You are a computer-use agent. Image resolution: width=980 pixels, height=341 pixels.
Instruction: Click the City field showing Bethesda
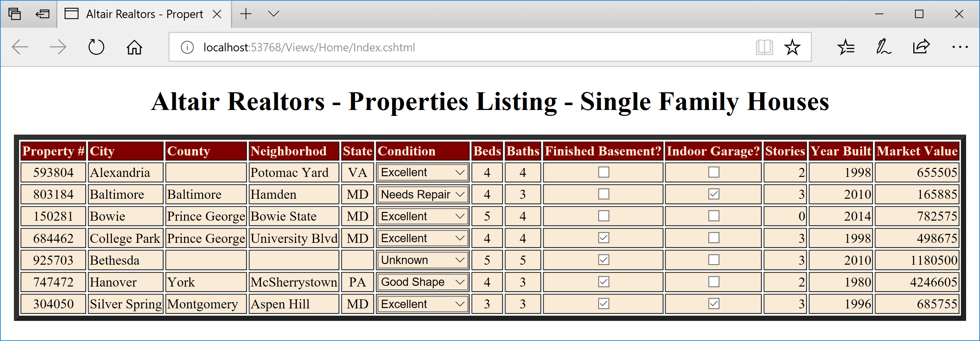pos(125,260)
